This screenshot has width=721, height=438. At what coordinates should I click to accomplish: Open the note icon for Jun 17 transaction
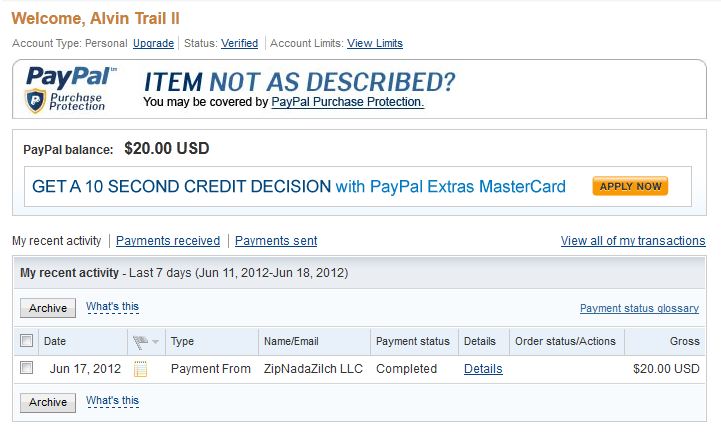[140, 369]
